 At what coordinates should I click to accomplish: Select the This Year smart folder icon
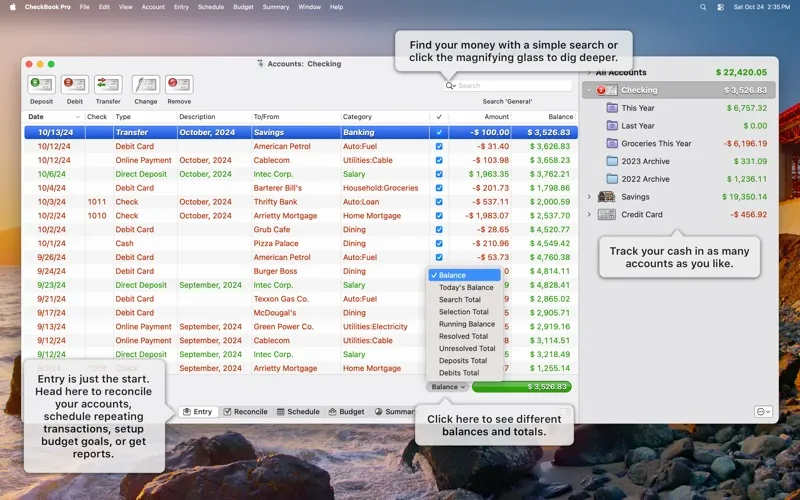[x=612, y=108]
